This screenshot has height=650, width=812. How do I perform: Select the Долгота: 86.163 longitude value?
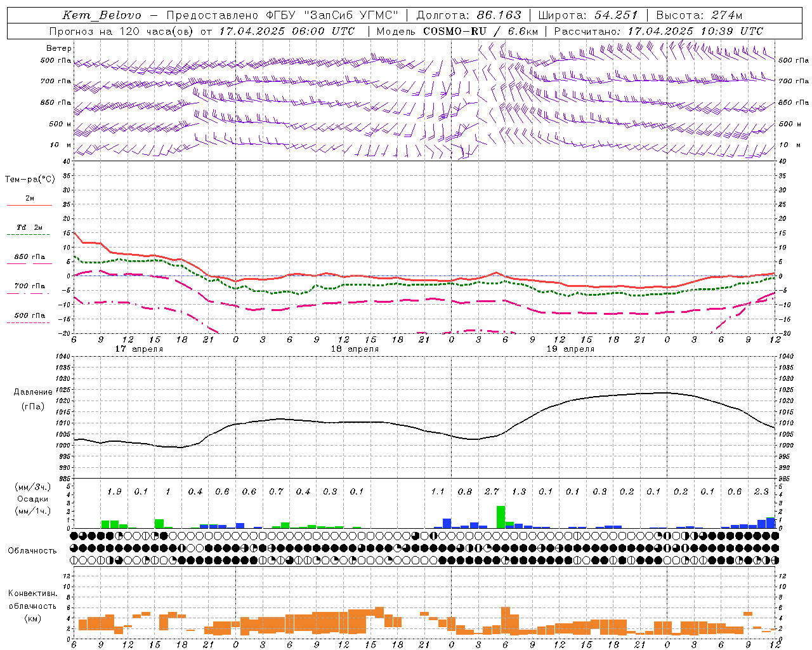coord(469,15)
